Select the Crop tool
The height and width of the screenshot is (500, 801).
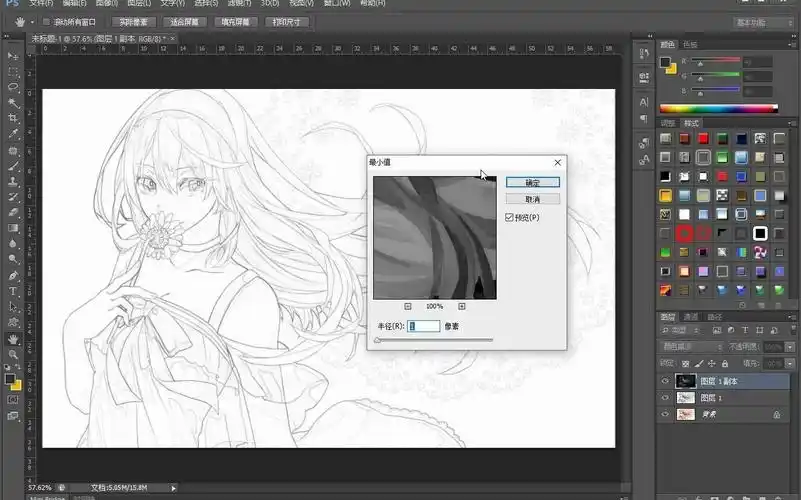coord(14,118)
